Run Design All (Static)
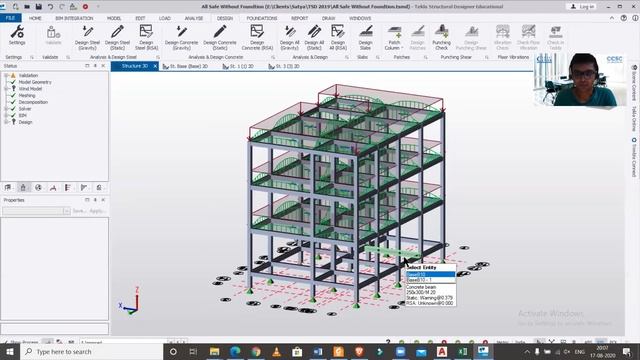This screenshot has height=360, width=640. [314, 37]
